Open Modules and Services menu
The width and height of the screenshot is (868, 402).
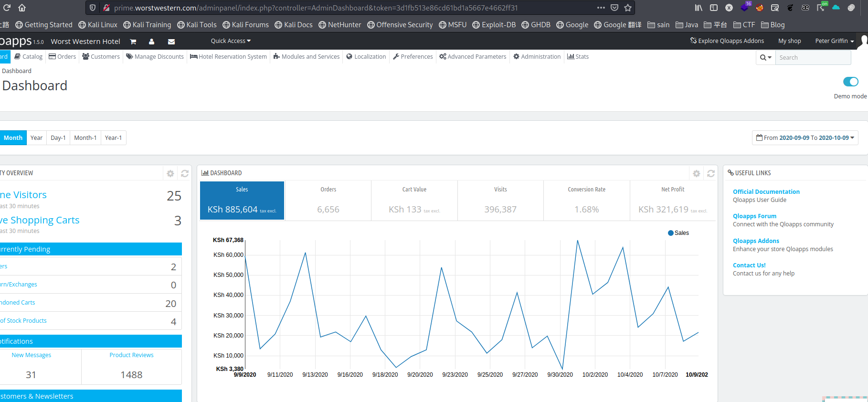click(307, 56)
